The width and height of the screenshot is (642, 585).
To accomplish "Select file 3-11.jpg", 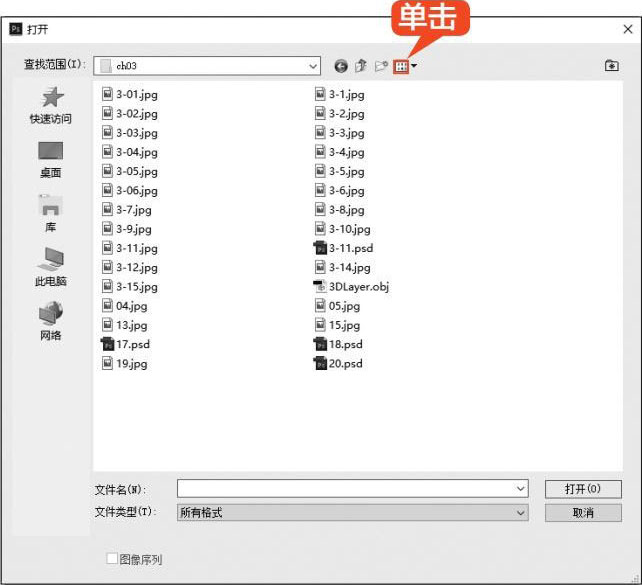I will tap(129, 248).
